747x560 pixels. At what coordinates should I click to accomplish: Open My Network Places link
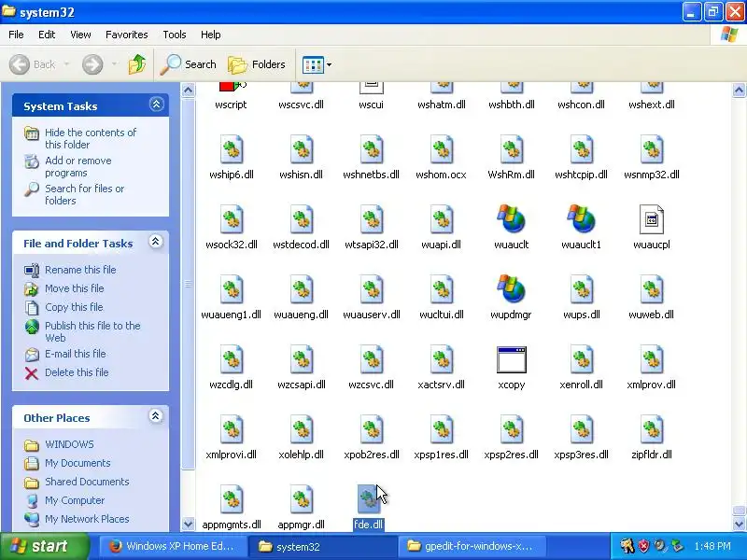(87, 519)
